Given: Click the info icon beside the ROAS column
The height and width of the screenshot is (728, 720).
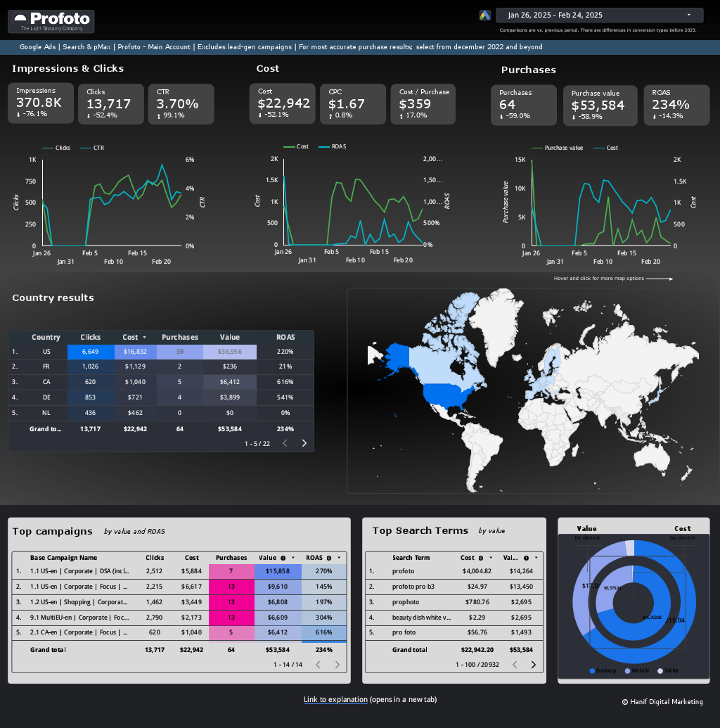Looking at the screenshot, I should [x=329, y=558].
